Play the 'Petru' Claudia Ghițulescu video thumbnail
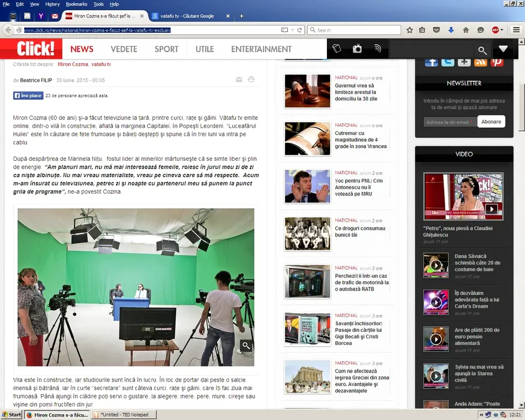Viewport: 525px width, 420px height. coord(491,209)
